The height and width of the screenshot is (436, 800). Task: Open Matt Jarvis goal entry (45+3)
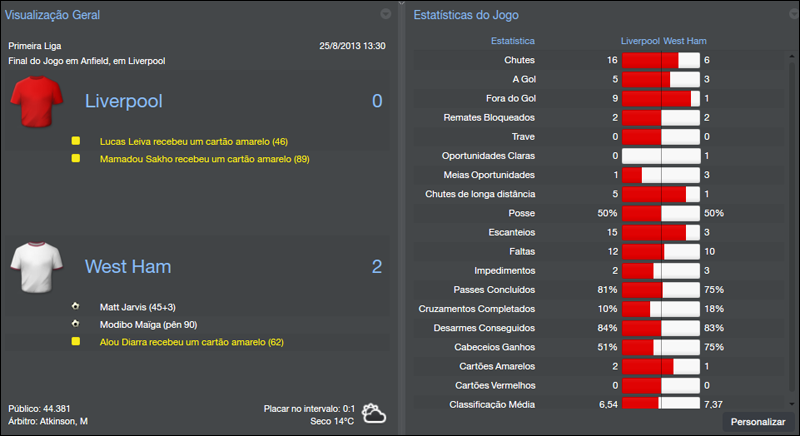pyautogui.click(x=138, y=307)
